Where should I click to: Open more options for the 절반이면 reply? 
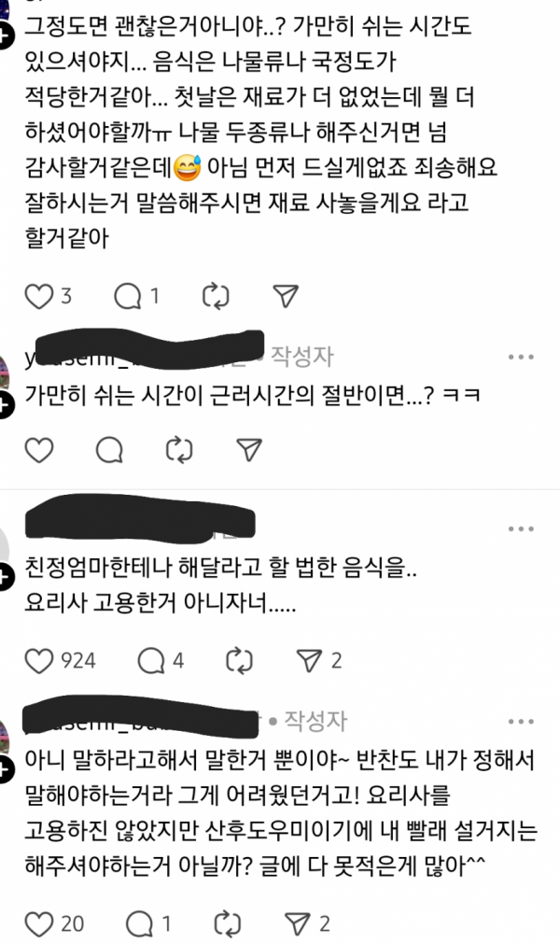[x=520, y=357]
